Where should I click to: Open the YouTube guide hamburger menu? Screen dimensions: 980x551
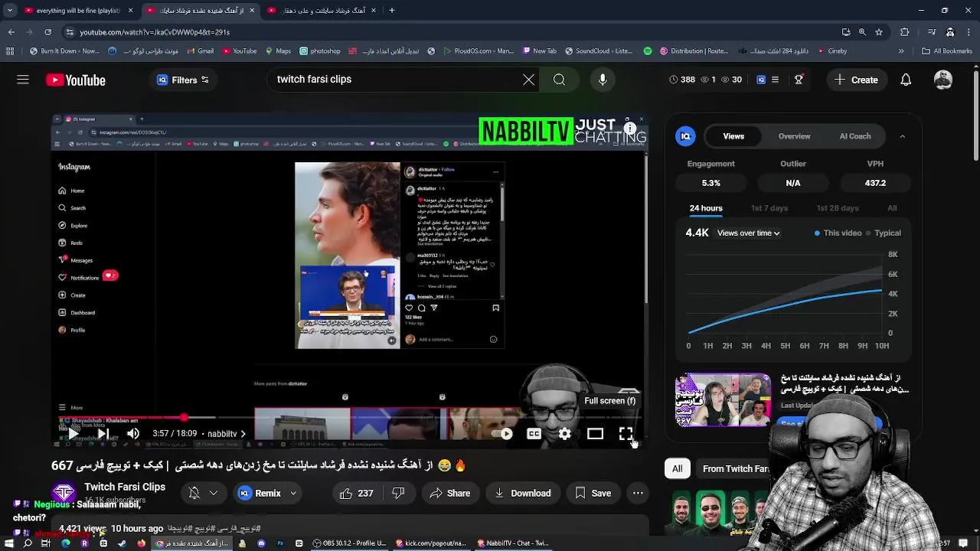pyautogui.click(x=23, y=80)
